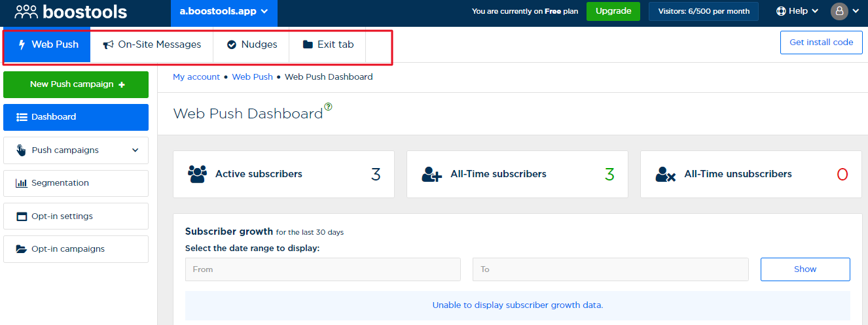
Task: Follow the Web Push breadcrumb link
Action: point(253,77)
